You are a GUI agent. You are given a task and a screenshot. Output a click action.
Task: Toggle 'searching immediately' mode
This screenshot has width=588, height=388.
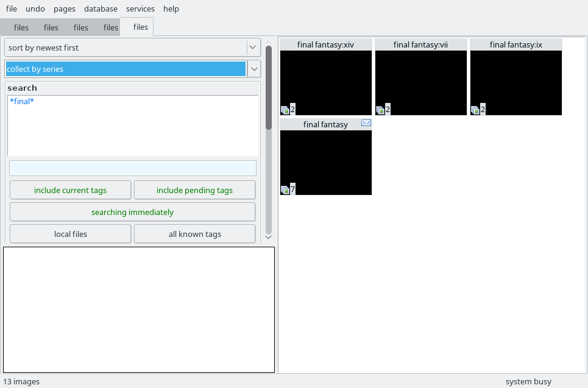(x=133, y=212)
